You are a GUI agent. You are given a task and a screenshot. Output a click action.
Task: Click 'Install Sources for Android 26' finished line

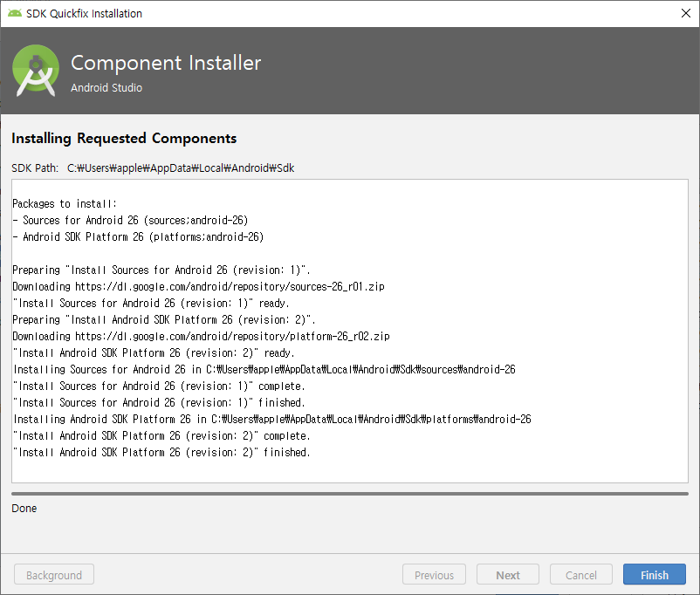click(159, 402)
